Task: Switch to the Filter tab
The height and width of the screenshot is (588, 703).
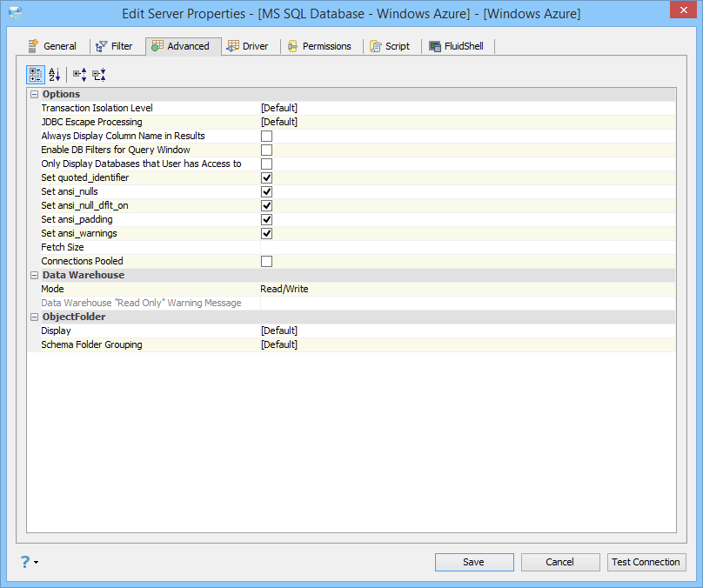Action: [114, 46]
